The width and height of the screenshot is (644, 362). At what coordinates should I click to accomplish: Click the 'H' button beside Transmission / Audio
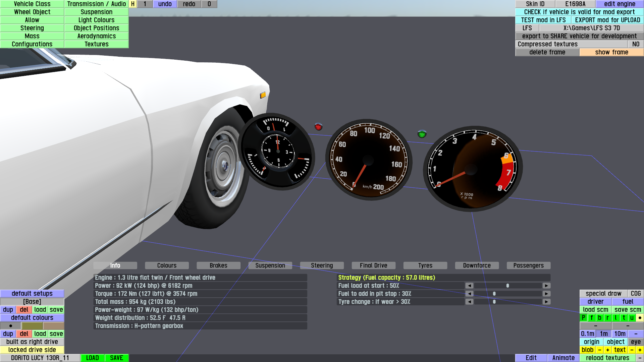click(x=133, y=4)
